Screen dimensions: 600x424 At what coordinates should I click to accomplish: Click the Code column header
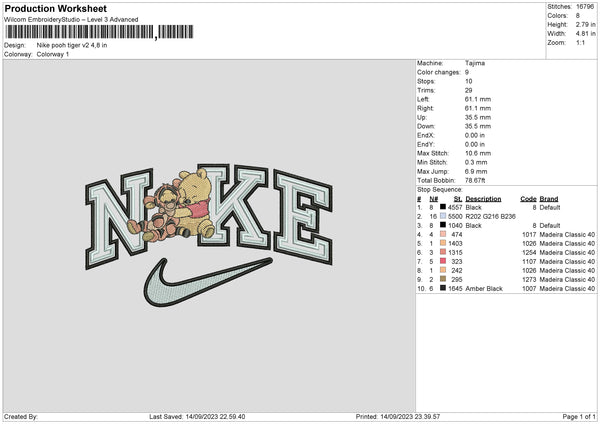(528, 199)
